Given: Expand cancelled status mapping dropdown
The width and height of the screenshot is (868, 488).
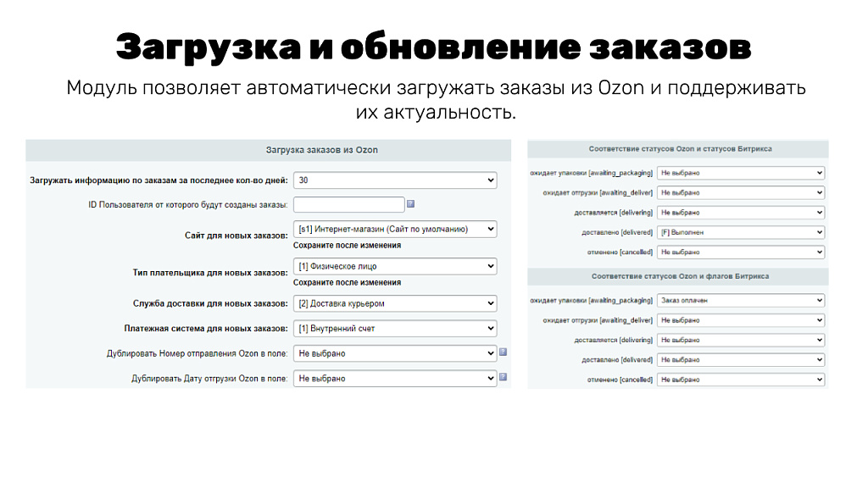Looking at the screenshot, I should pos(740,252).
